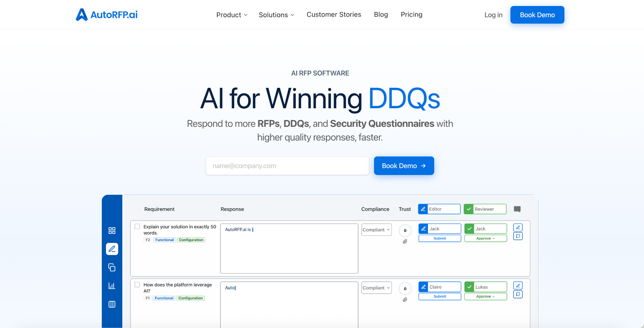Viewport: 644px width, 328px height.
Task: Click the Trust column header
Action: [405, 209]
